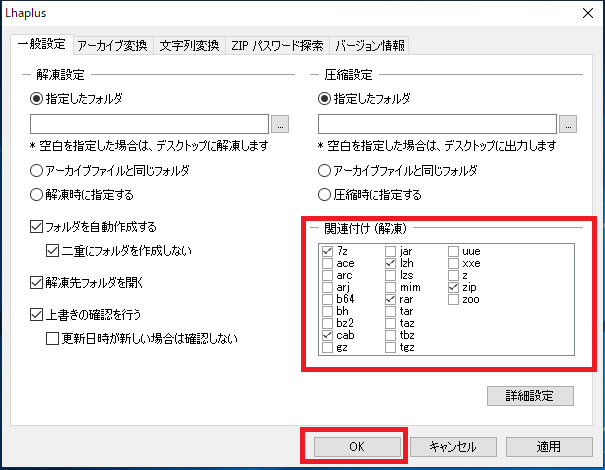
Task: Click the compression folder path field
Action: 437,124
